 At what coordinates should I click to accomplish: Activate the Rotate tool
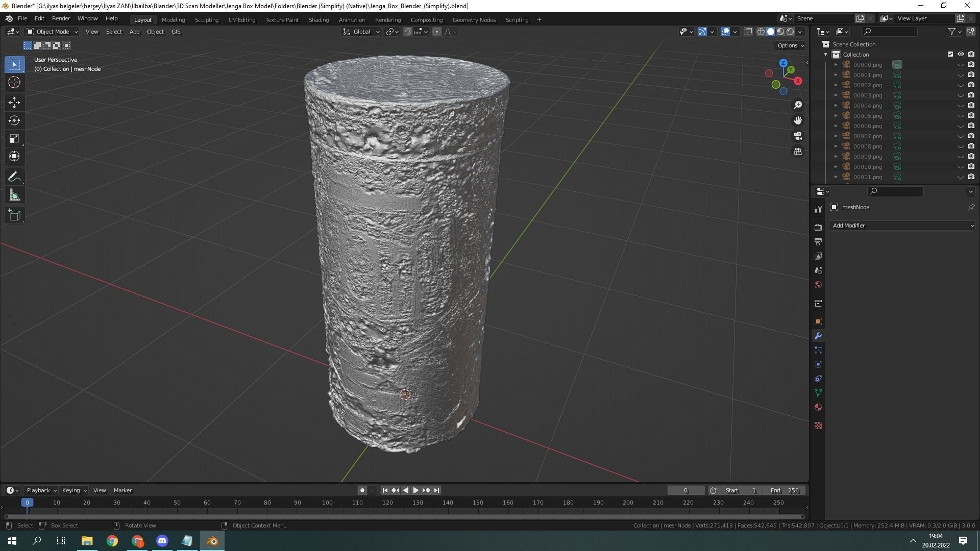click(x=14, y=120)
